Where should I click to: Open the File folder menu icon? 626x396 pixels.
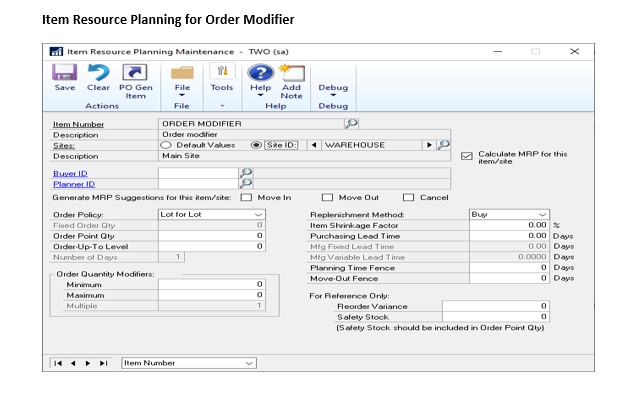(x=182, y=73)
